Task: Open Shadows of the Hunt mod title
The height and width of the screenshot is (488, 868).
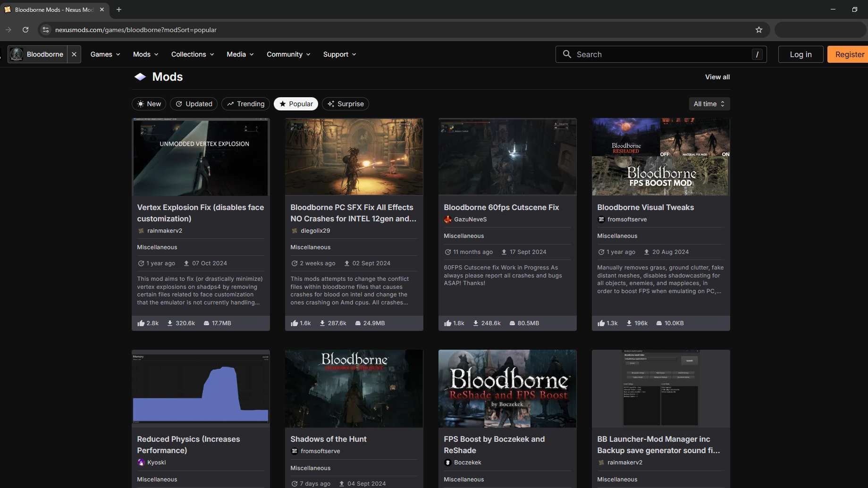Action: (329, 439)
